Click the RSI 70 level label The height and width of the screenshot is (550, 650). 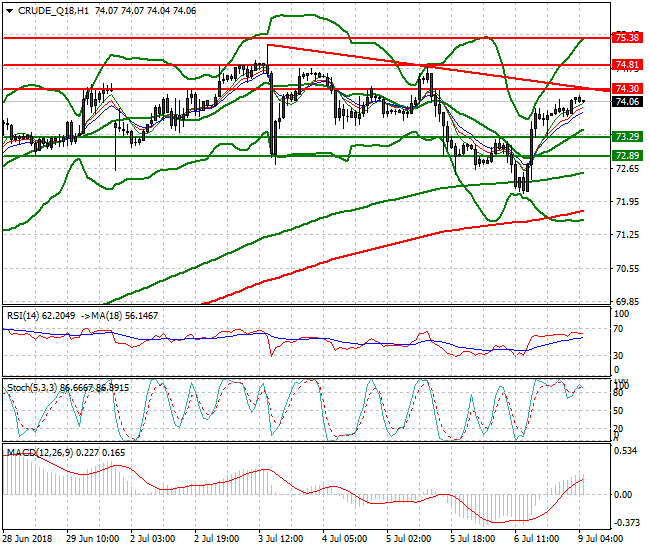coord(618,329)
